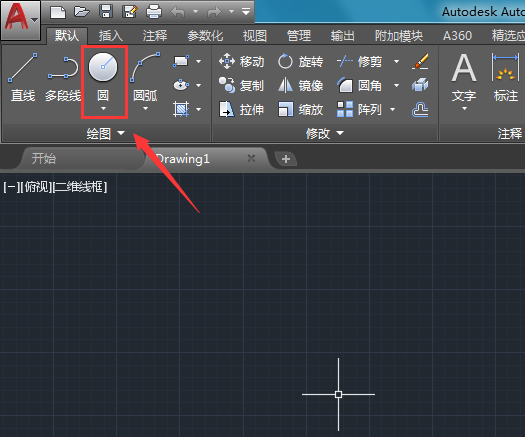The image size is (525, 437).
Task: Expand the 阵列 array dropdown arrow
Action: [x=393, y=110]
